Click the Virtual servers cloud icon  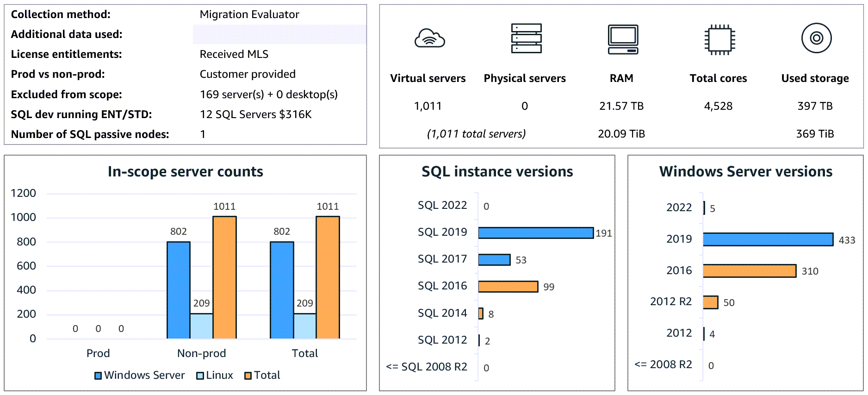point(429,38)
